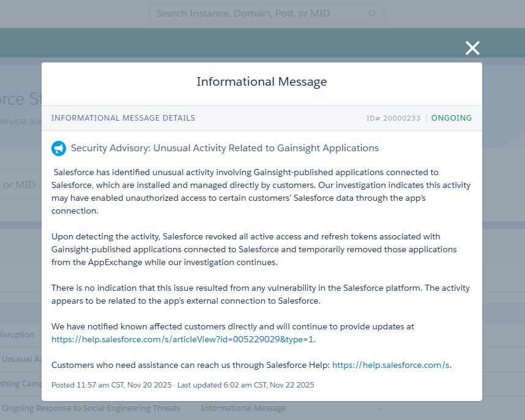
Task: Click the partially hidden Disruption row
Action: click(17, 335)
